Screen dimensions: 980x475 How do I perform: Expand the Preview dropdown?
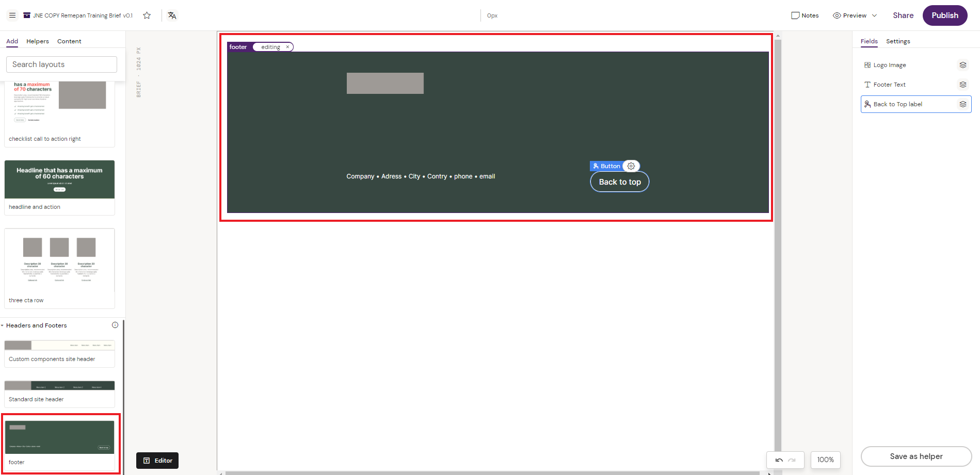pos(874,15)
